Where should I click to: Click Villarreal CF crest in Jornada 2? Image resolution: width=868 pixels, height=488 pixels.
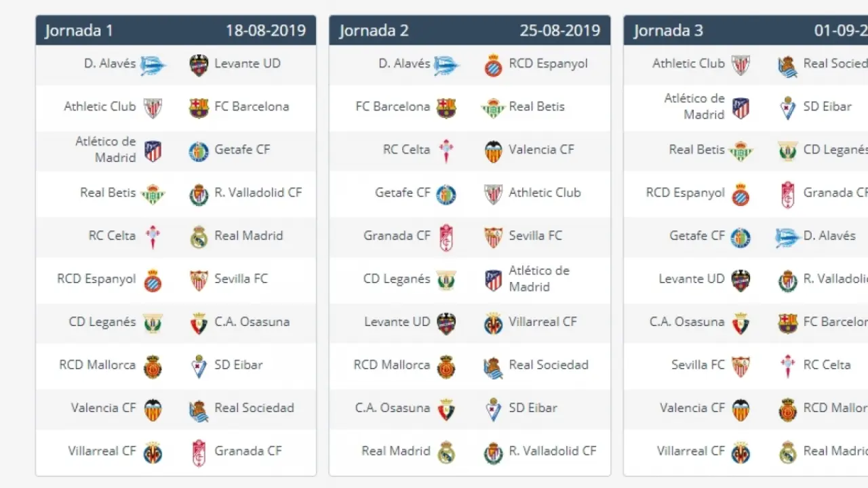pyautogui.click(x=493, y=323)
